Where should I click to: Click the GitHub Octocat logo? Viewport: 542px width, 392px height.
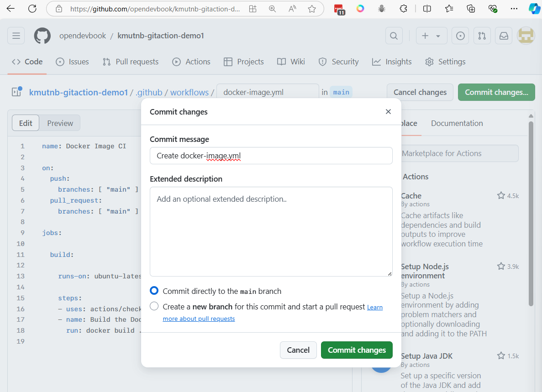(x=42, y=36)
